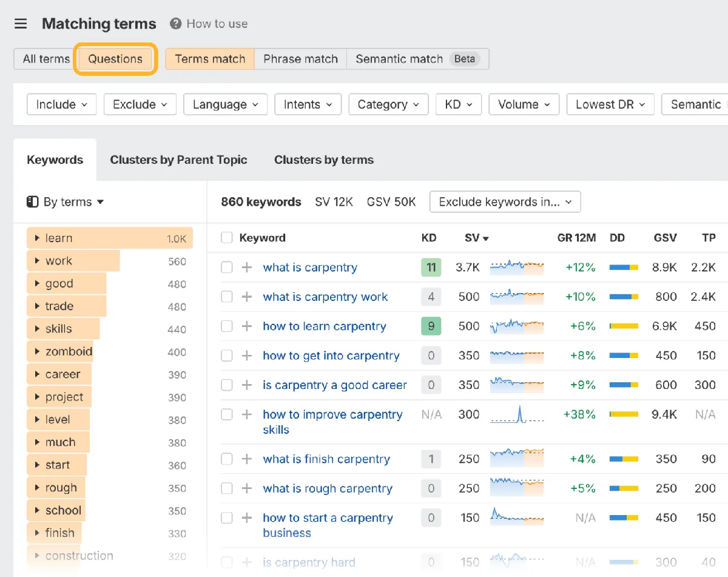Add 'what is finish carpentry' via its plus icon
This screenshot has height=577, width=728.
coord(246,459)
